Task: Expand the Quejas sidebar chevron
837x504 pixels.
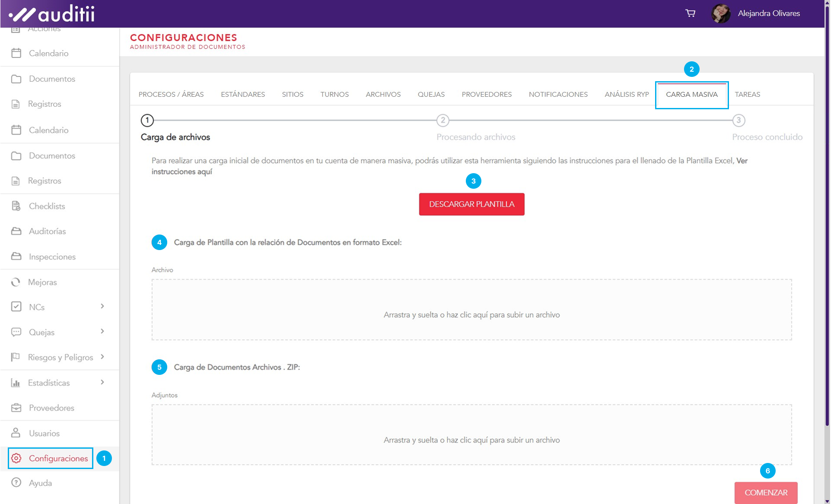Action: click(x=102, y=331)
